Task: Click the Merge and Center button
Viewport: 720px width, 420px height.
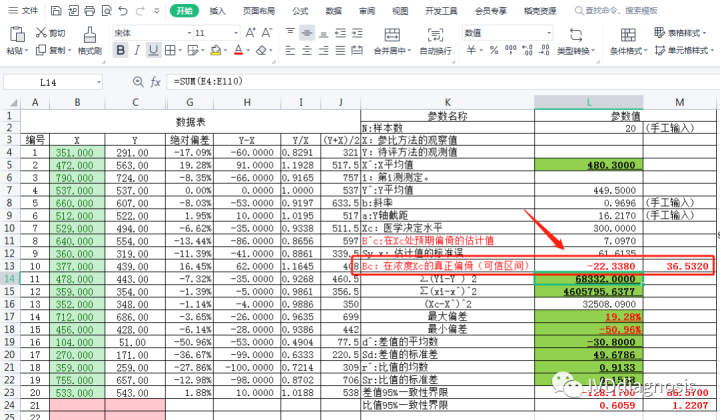Action: pos(392,41)
